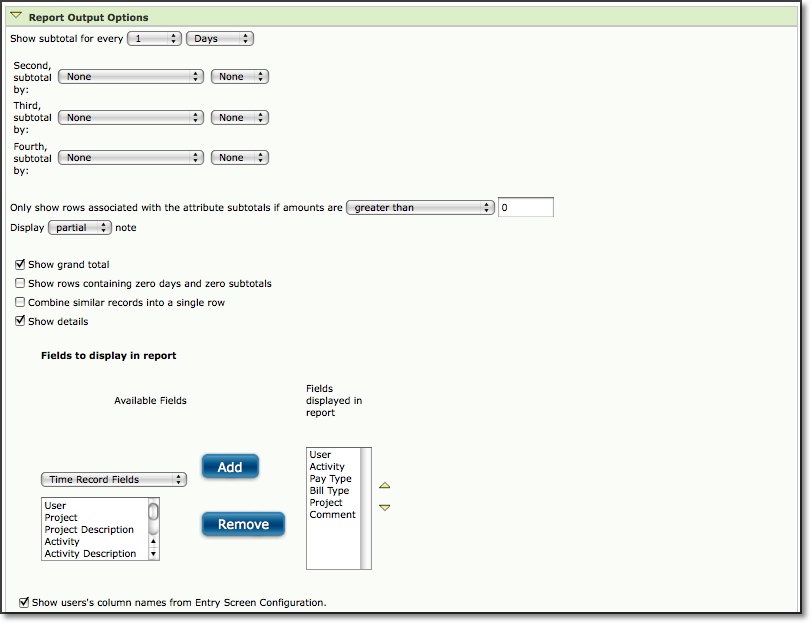Click the Remove button

click(x=243, y=524)
